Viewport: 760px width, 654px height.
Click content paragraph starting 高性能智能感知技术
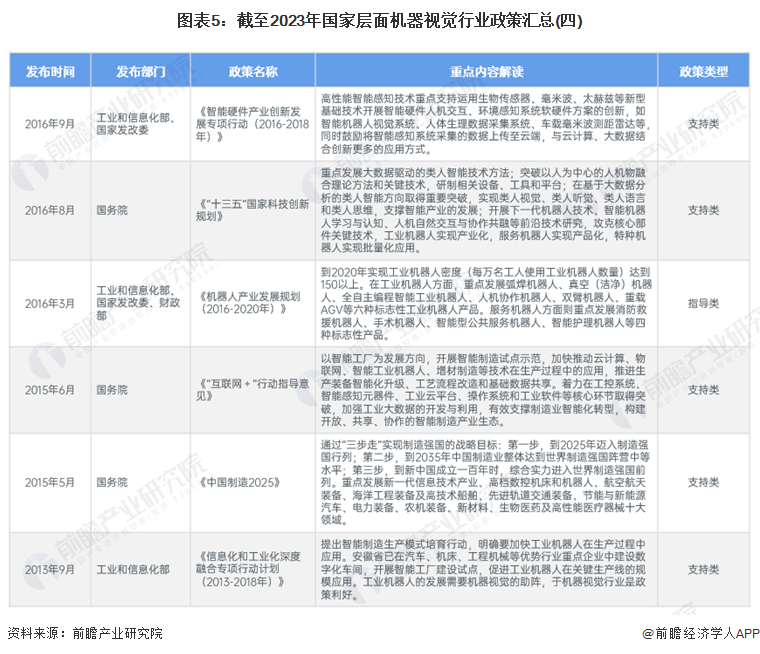point(485,124)
